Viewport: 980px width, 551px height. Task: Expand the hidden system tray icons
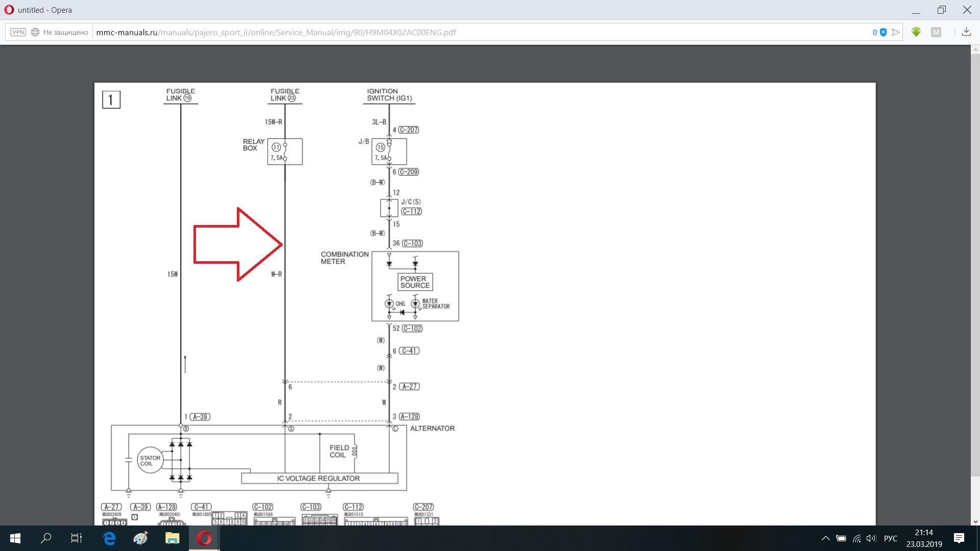pyautogui.click(x=825, y=538)
